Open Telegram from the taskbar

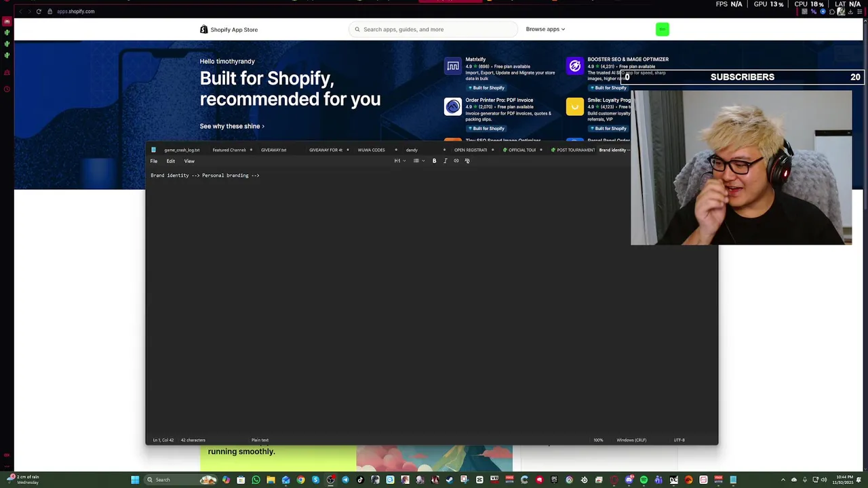point(345,480)
